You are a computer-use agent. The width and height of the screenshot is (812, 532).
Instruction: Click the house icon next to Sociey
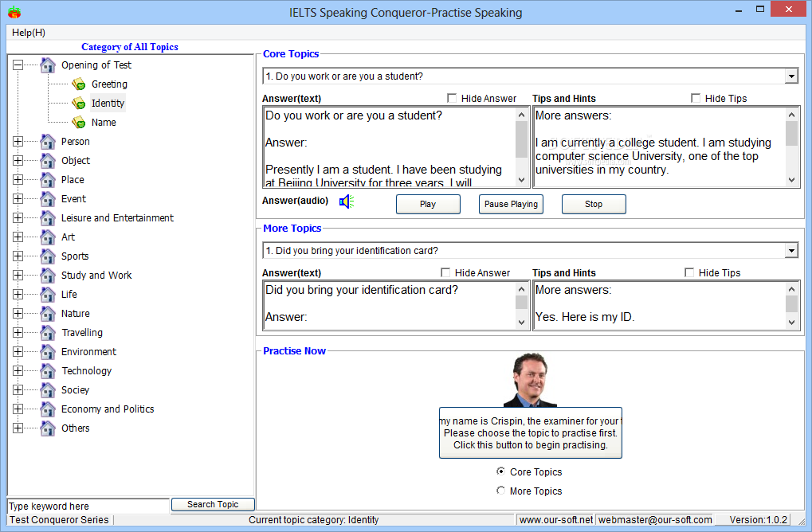click(48, 389)
